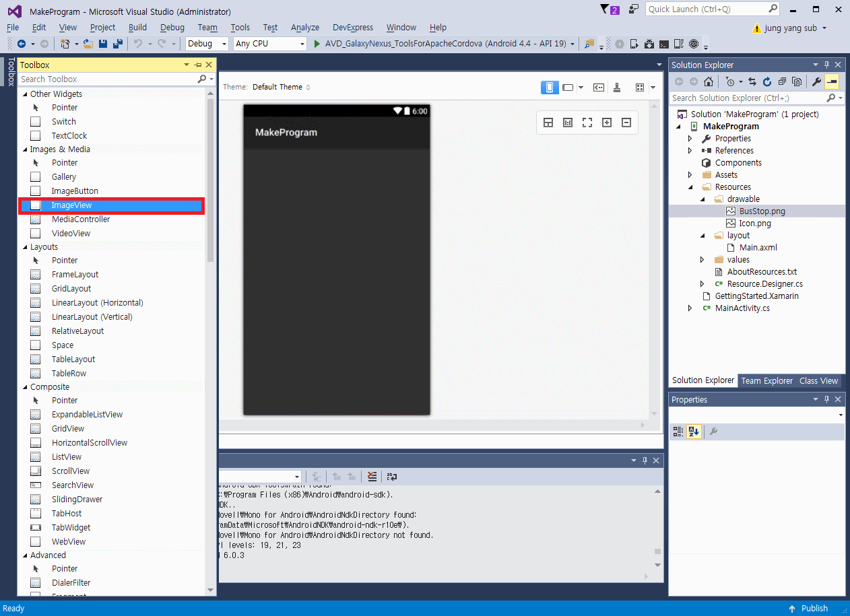
Task: Collapse the drawable folder
Action: point(702,199)
